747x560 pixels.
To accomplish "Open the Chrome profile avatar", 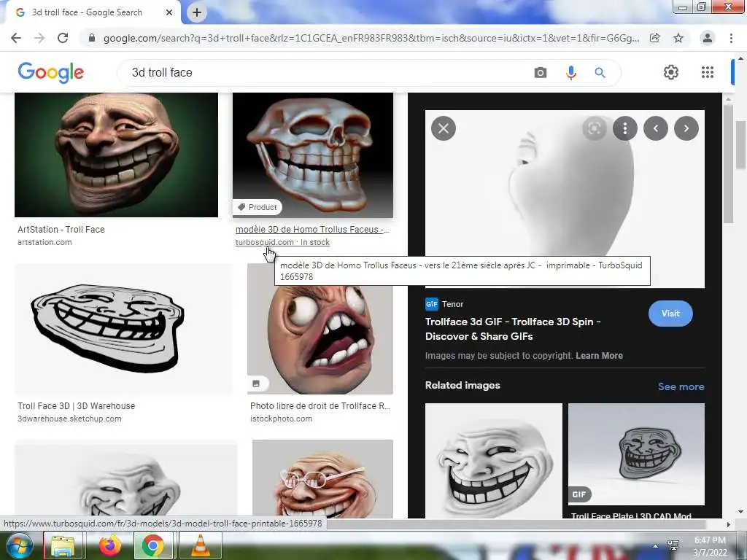I will point(708,38).
